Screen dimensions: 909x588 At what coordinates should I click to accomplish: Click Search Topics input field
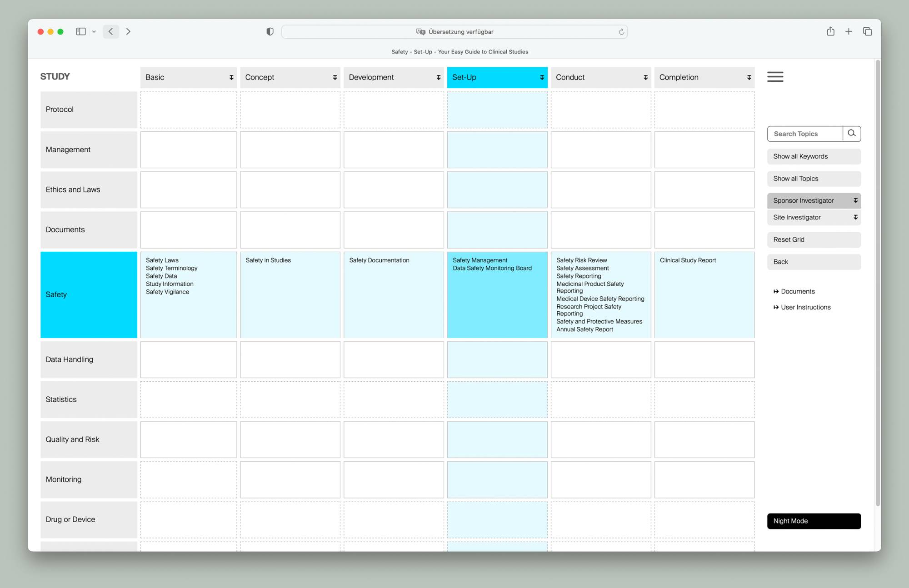[804, 133]
